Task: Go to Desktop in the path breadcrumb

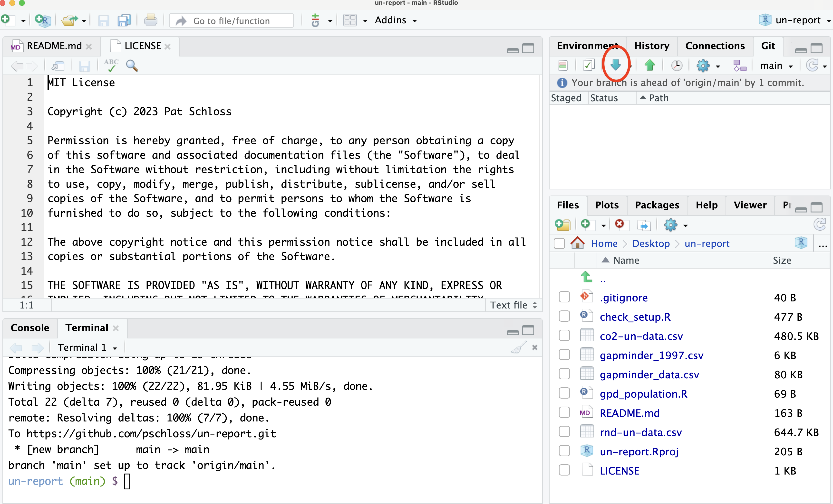Action: click(651, 243)
